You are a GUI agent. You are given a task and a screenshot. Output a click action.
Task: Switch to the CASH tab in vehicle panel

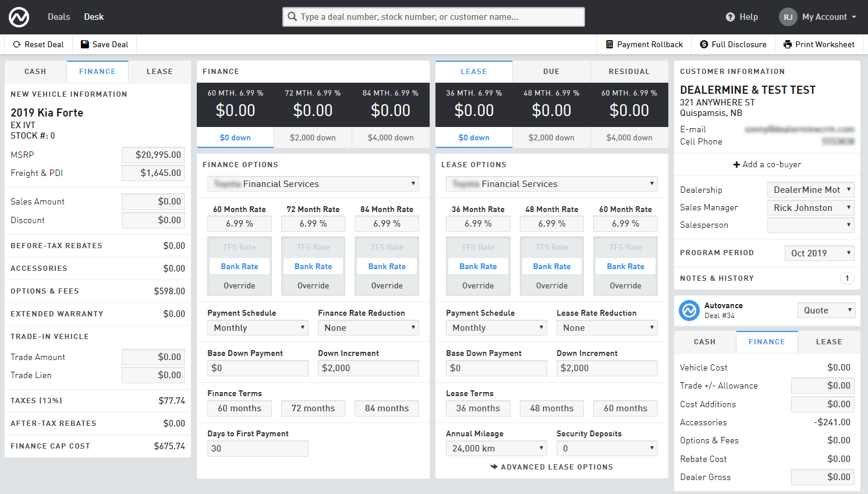[35, 72]
